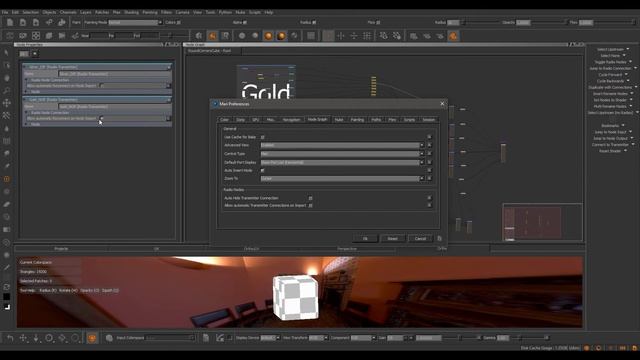The image size is (640, 360).
Task: Toggle second transmitter node's automatic reconnect checkbox
Action: click(102, 118)
